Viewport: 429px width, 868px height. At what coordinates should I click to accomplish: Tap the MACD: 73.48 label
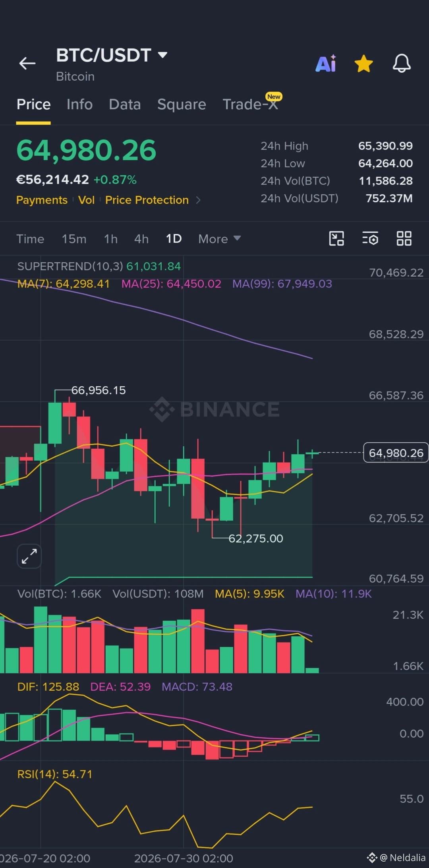197,687
